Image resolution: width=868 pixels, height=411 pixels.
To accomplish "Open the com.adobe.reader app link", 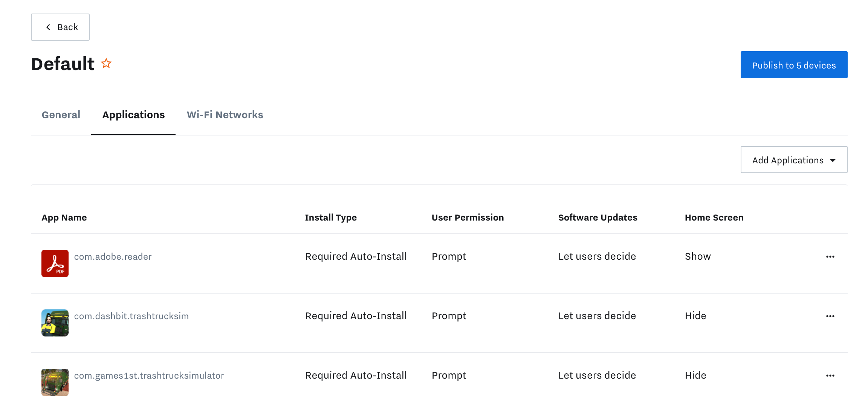I will click(113, 256).
